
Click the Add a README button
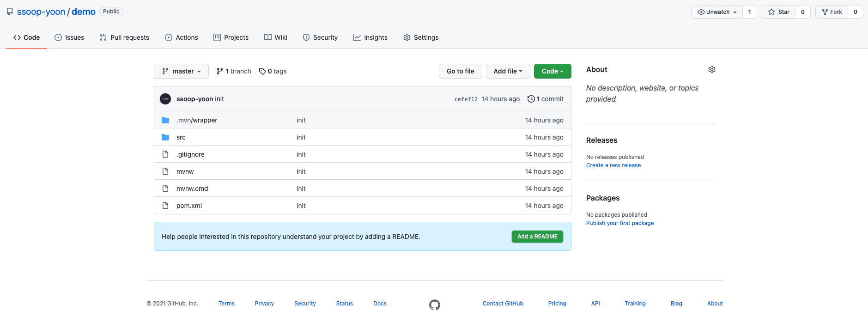(x=537, y=237)
